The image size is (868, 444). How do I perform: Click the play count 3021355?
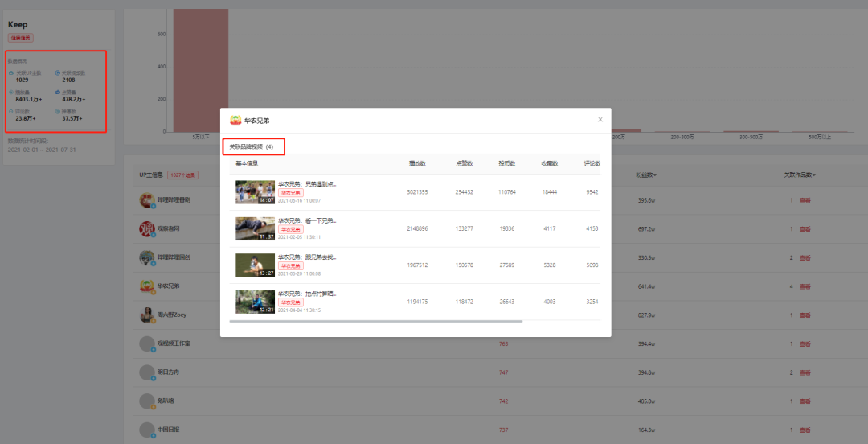(x=417, y=191)
